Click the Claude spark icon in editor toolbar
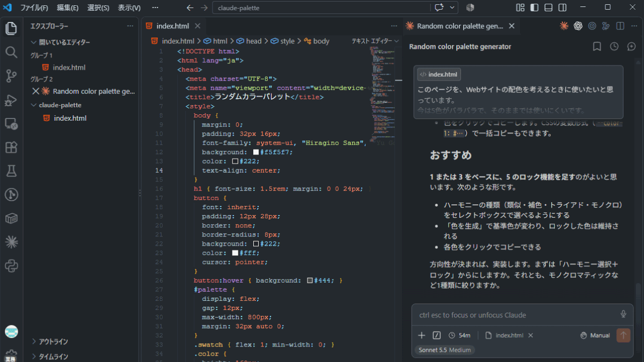 coord(564,26)
